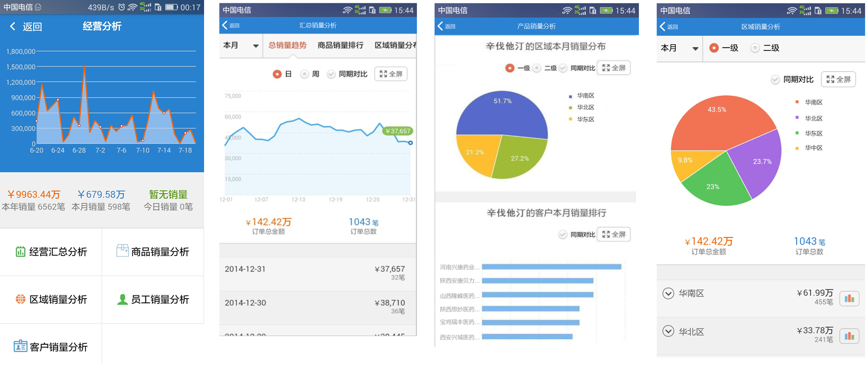Tap the back arrow on 经营分析 screen
Viewport: 868px width, 377px height.
[x=12, y=27]
